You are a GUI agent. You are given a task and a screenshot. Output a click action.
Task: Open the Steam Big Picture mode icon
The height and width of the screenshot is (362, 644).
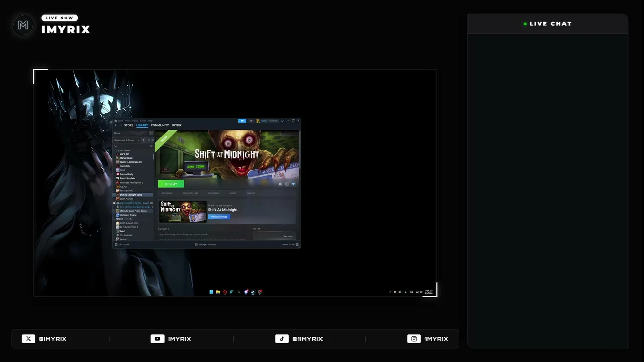pyautogui.click(x=282, y=121)
